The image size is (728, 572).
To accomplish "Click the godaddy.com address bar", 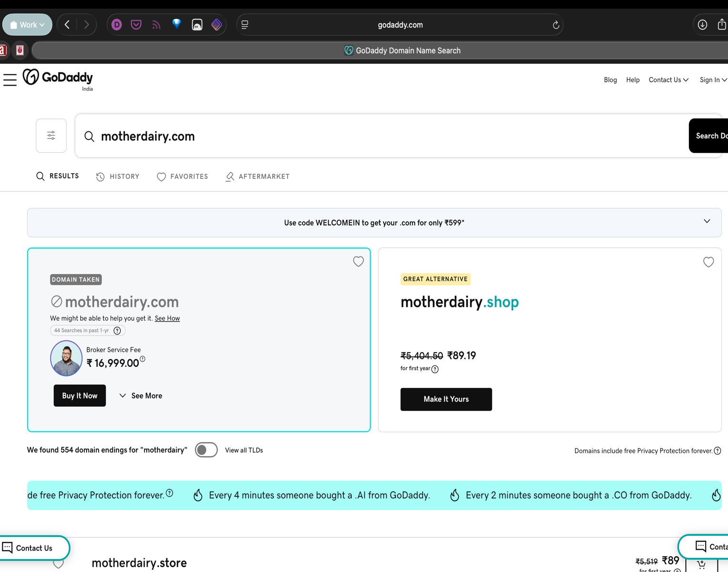I will pyautogui.click(x=400, y=25).
